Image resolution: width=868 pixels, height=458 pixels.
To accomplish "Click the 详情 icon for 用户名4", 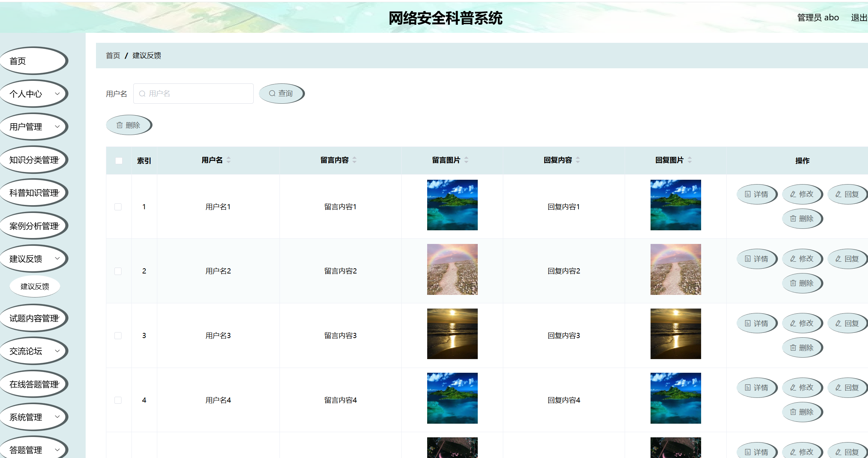I will [x=748, y=388].
